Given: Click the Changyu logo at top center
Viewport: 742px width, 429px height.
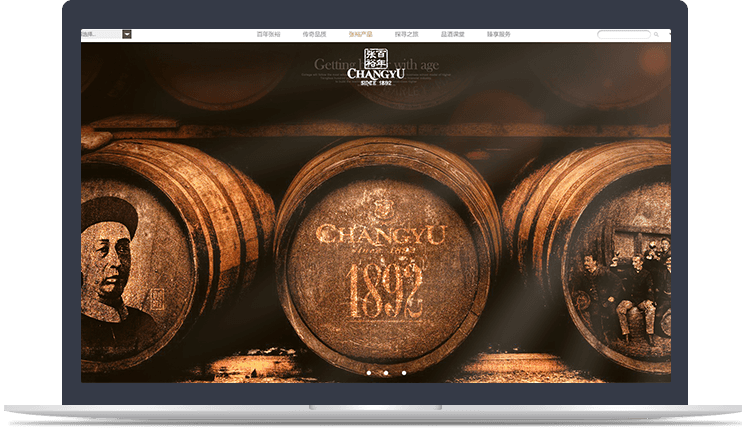Looking at the screenshot, I should pyautogui.click(x=373, y=64).
